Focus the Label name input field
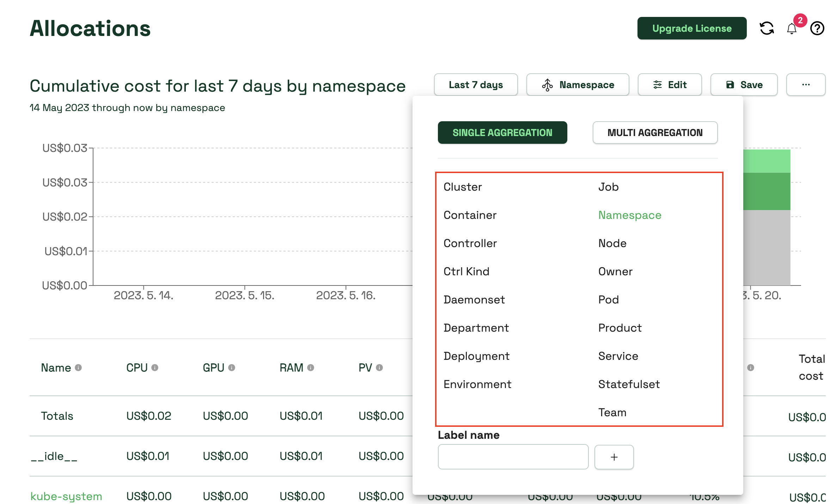 point(513,457)
